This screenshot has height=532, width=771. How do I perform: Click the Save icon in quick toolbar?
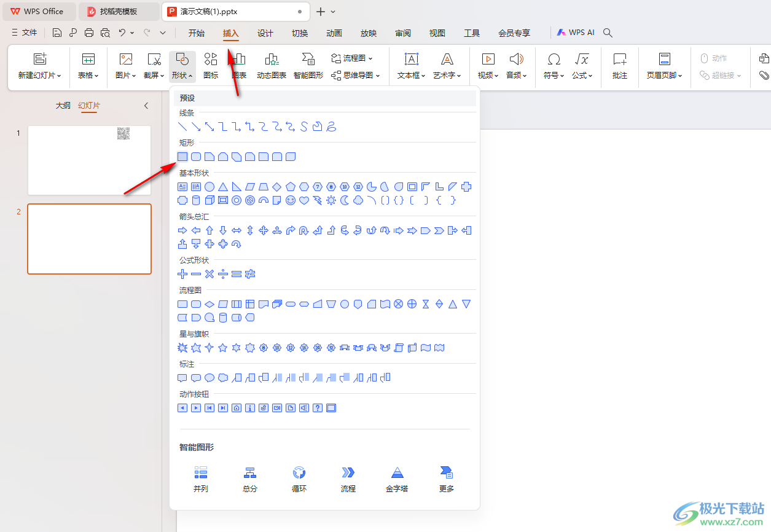[x=57, y=33]
